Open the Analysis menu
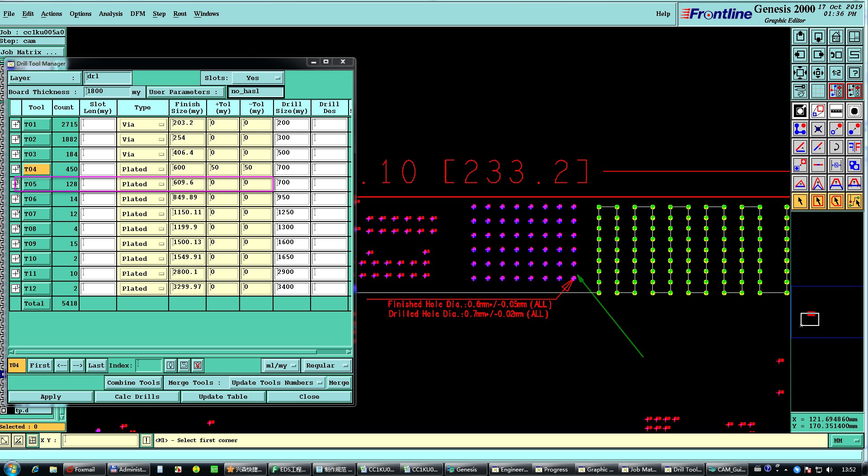The height and width of the screenshot is (476, 868). [111, 14]
